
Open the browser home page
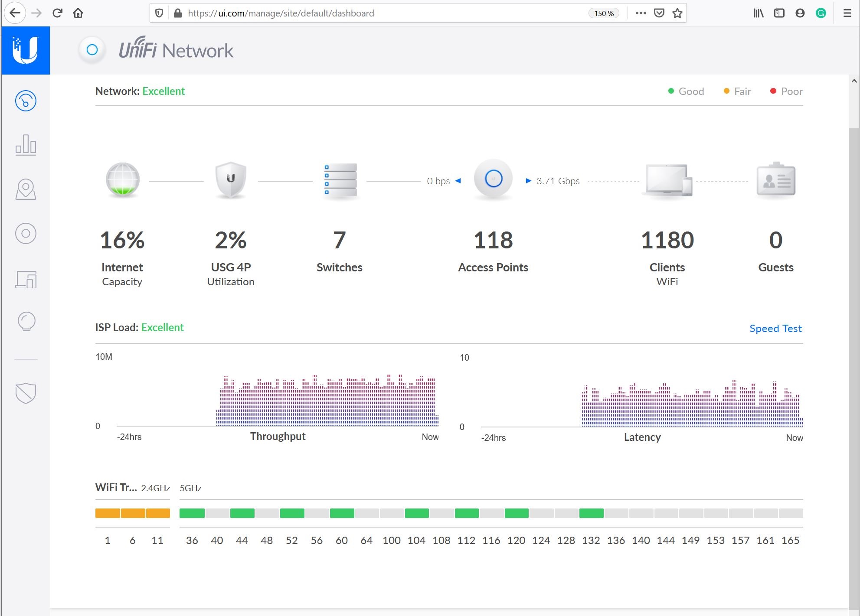78,13
